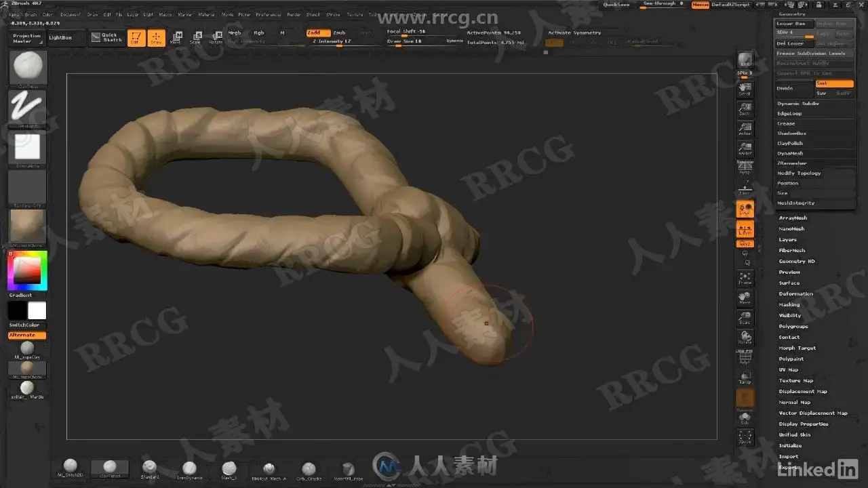Choose the MI_Sketch2D brush
This screenshot has width=868, height=488.
pos(71,468)
